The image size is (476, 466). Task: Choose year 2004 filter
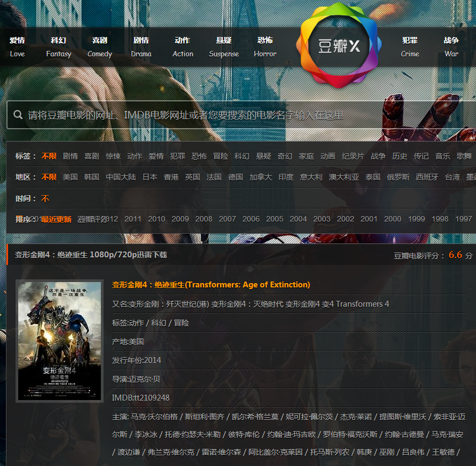[x=298, y=219]
